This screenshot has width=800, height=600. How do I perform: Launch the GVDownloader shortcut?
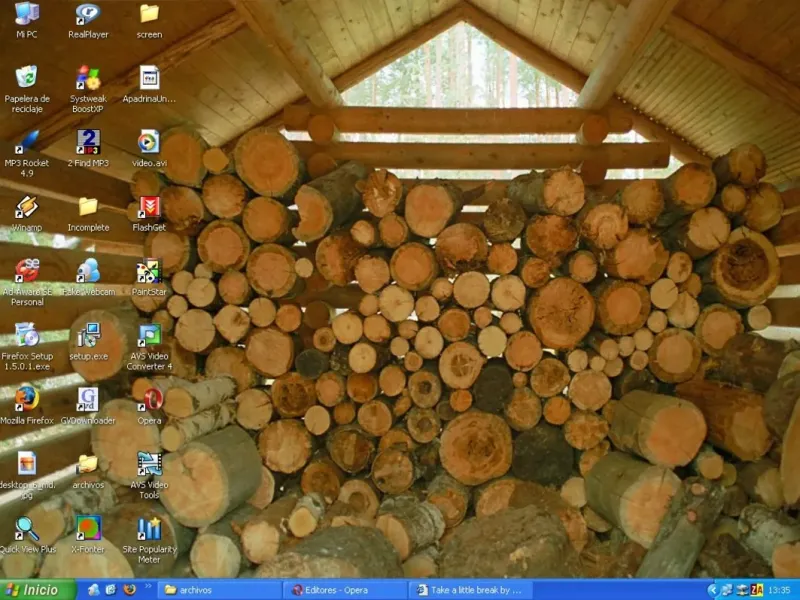tap(88, 406)
